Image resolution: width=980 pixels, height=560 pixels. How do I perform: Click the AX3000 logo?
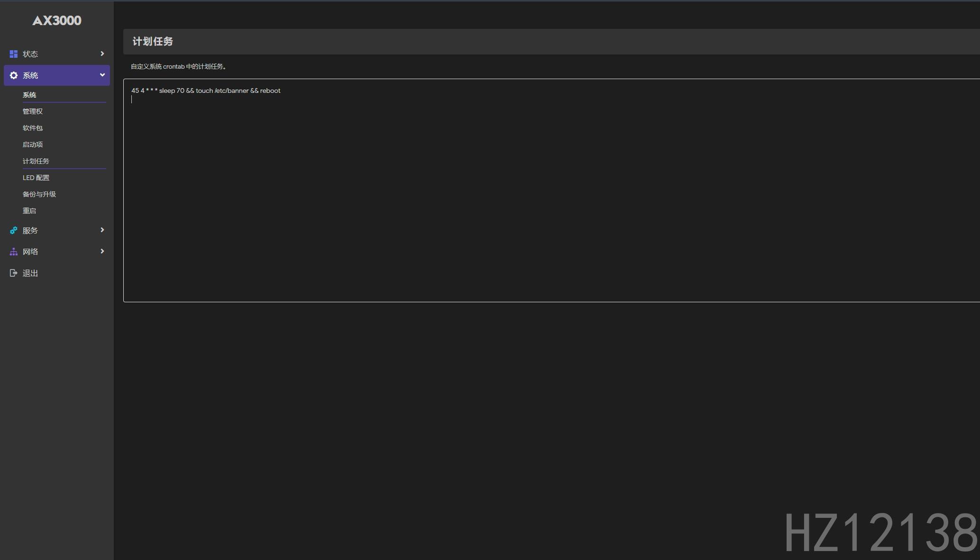(x=57, y=20)
